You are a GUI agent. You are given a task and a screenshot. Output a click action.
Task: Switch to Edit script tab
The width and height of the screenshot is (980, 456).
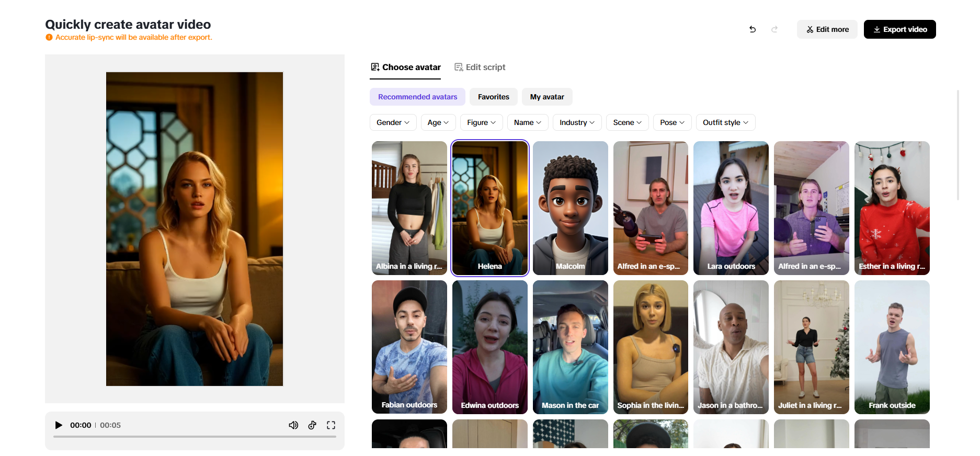(x=480, y=67)
